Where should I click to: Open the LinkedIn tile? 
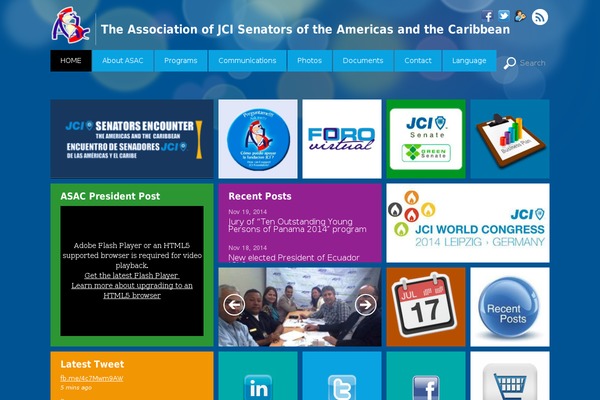pos(258,376)
